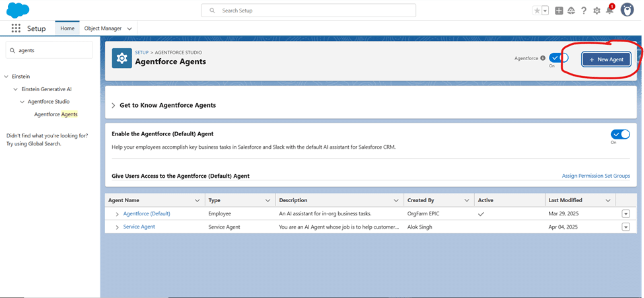
Task: Collapse the Einstein Generative AI node
Action: [16, 89]
